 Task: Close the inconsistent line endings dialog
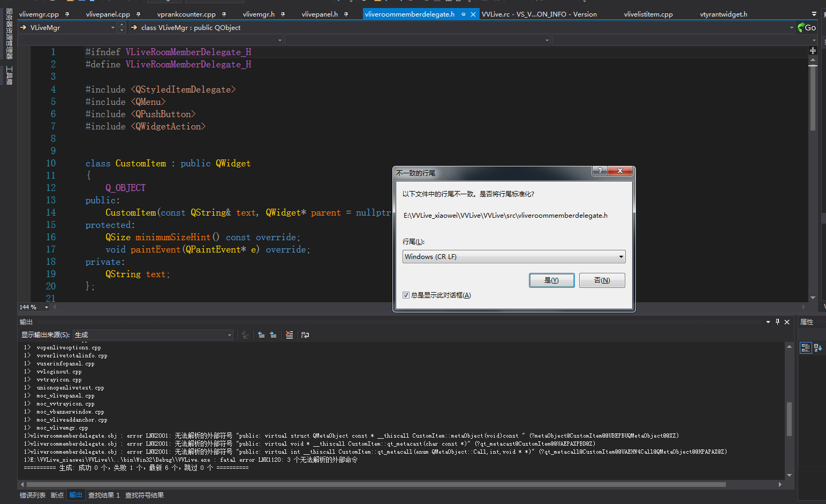pyautogui.click(x=620, y=171)
